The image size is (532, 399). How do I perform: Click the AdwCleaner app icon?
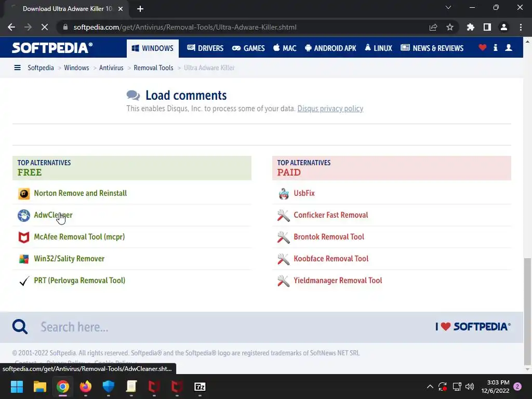pos(24,216)
